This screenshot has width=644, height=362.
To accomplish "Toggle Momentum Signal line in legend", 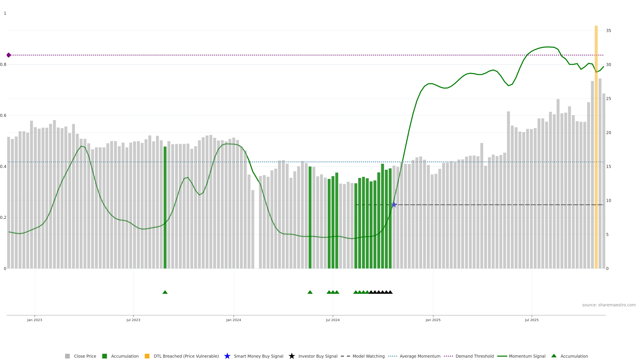I will pyautogui.click(x=527, y=356).
